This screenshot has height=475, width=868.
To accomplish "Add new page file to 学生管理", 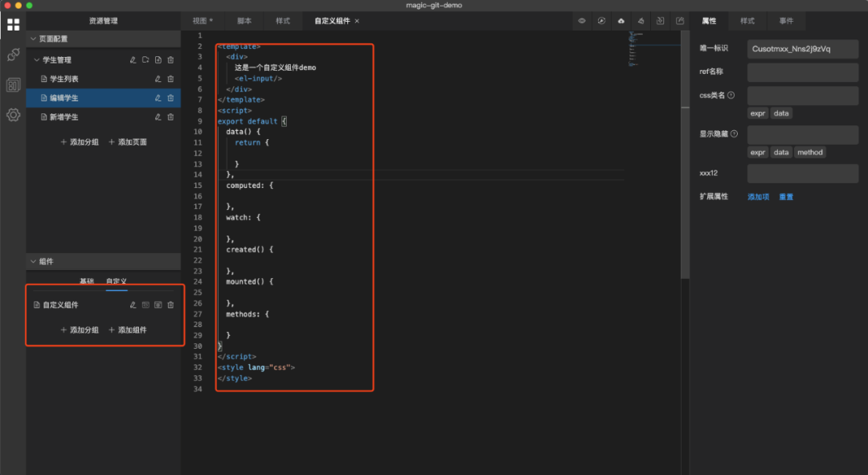I will [158, 59].
